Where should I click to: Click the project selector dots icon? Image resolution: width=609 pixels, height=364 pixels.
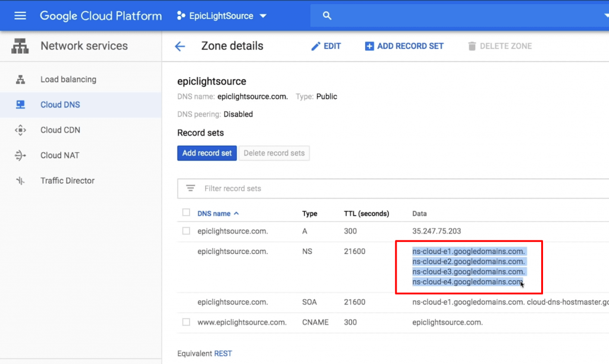[181, 15]
